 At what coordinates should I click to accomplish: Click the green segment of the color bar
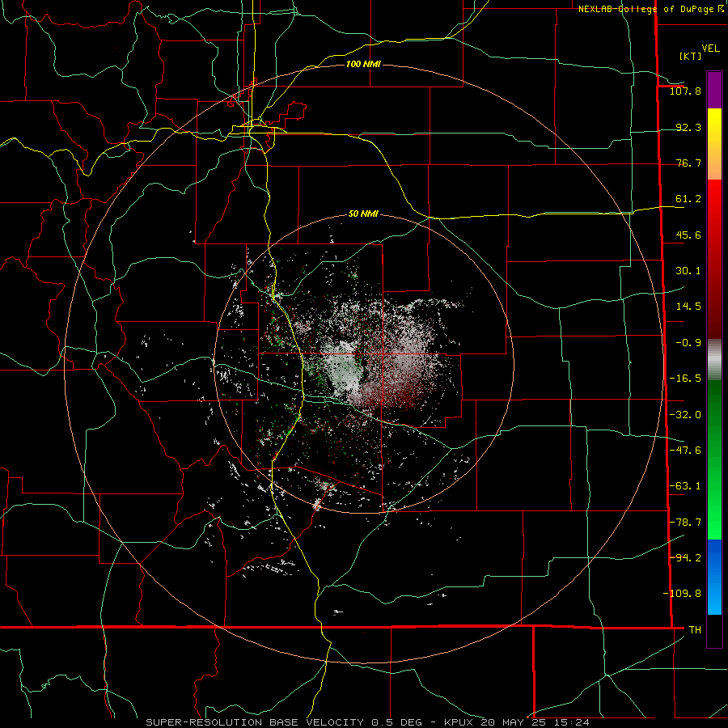[x=714, y=459]
